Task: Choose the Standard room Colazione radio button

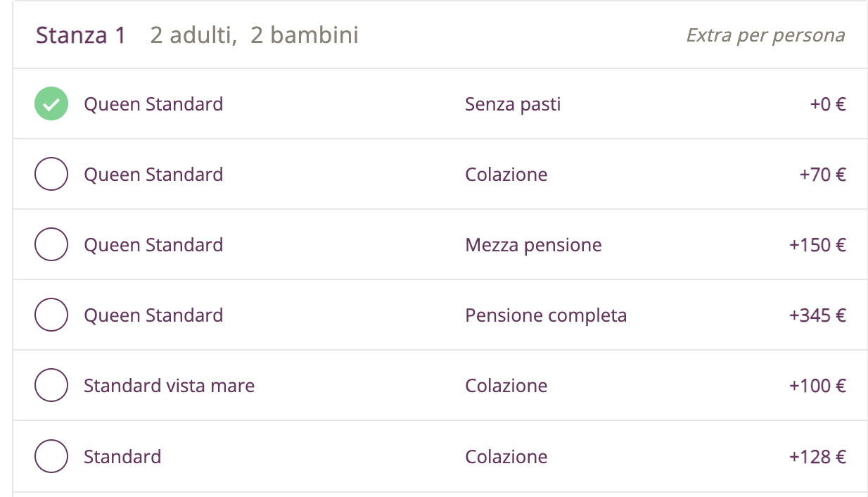Action: (51, 456)
